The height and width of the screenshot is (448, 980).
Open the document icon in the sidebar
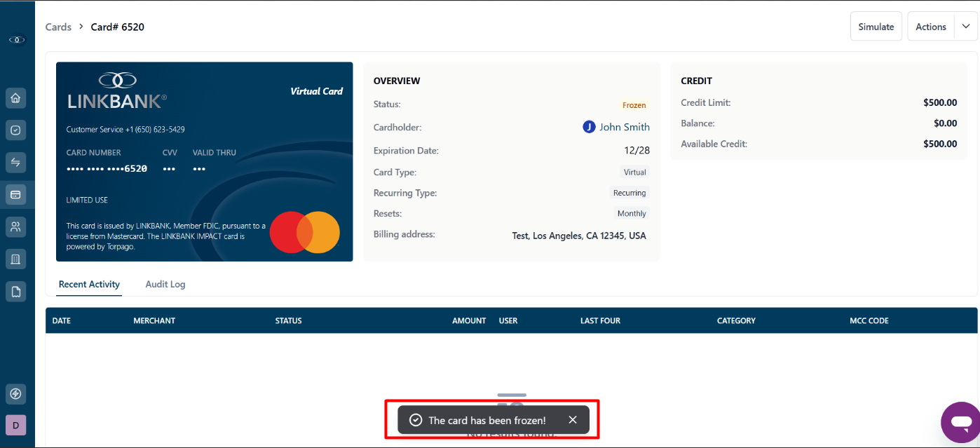16,291
